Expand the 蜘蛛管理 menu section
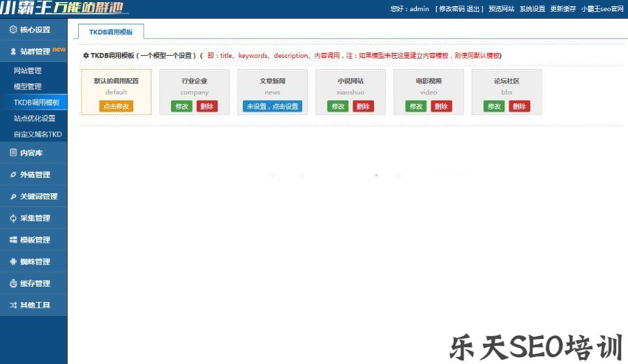This screenshot has height=364, width=628. pos(33,261)
